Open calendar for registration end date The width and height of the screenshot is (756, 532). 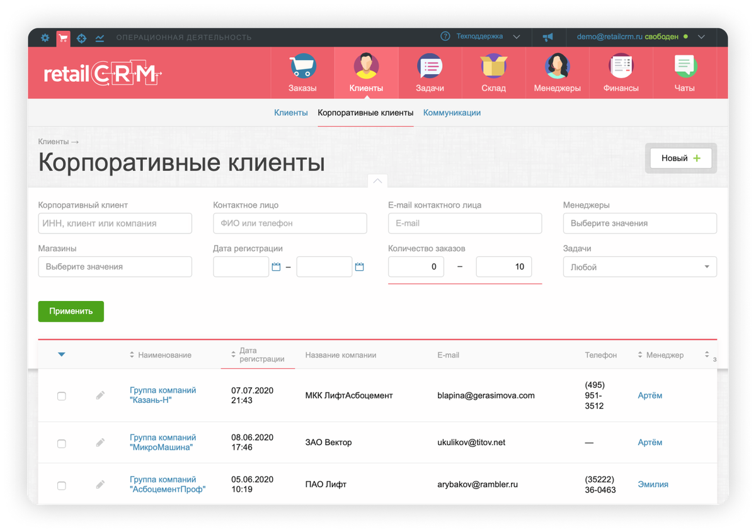tap(359, 267)
